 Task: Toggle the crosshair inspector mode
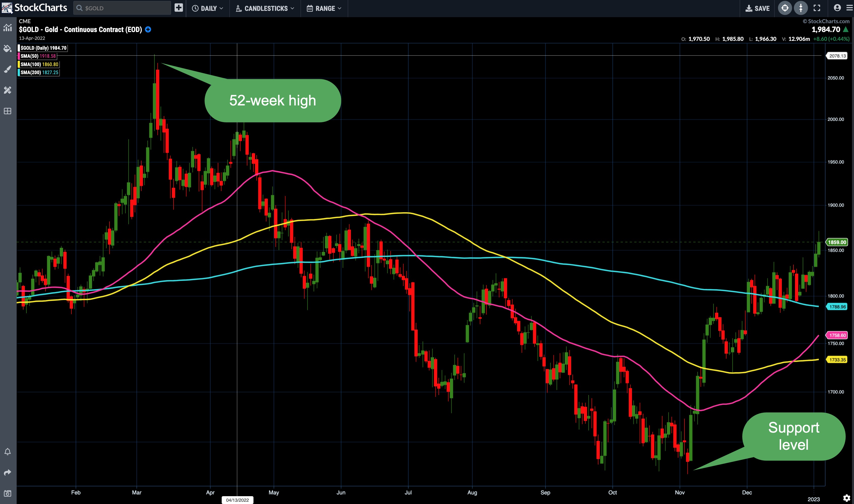click(x=785, y=8)
